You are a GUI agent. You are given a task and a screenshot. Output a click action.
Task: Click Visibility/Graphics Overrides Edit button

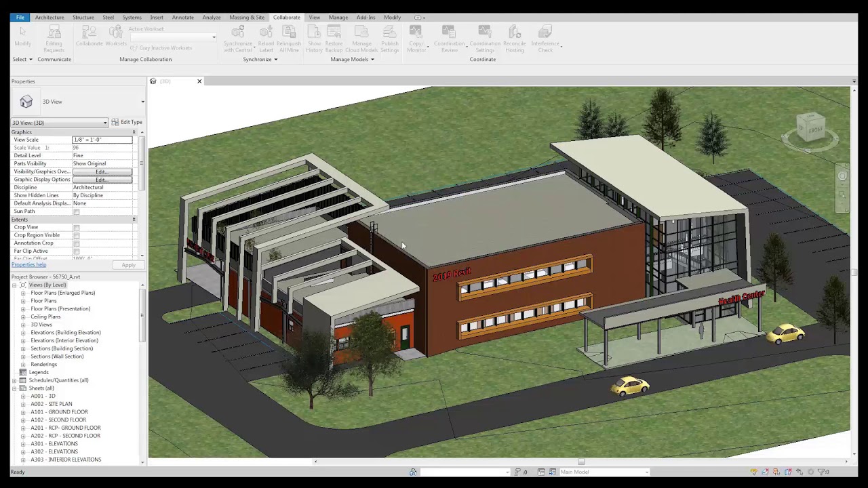coord(102,171)
